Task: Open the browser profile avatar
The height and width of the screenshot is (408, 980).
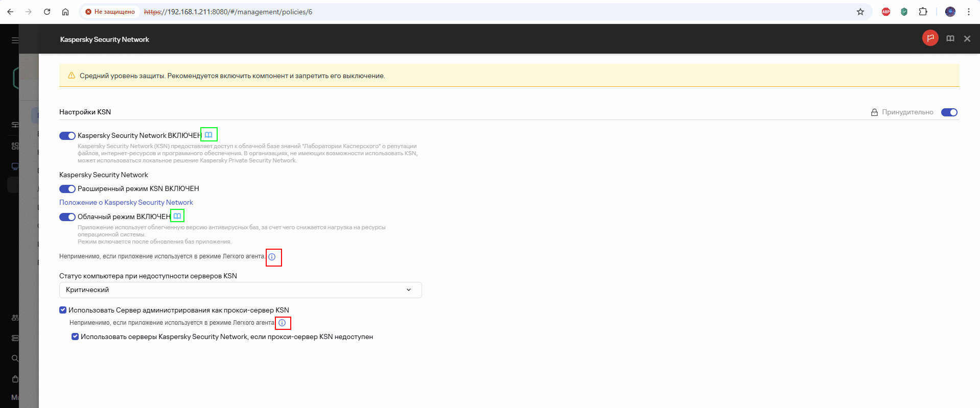Action: 950,12
